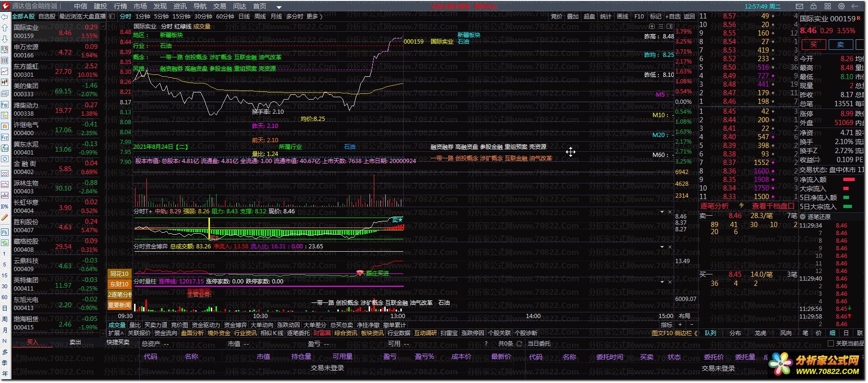The image size is (868, 383).
Task: Click the back arrow in title bar
Action: [x=855, y=6]
